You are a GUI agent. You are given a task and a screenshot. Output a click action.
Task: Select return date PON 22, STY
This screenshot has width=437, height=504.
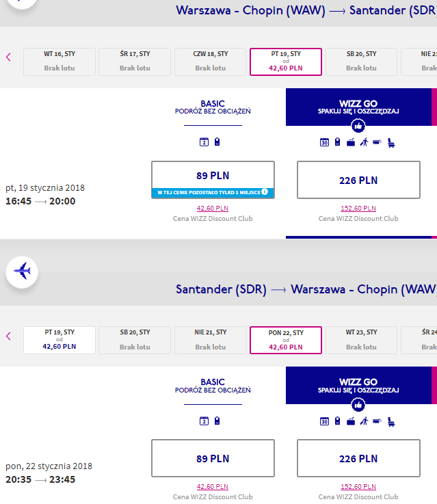coord(286,340)
